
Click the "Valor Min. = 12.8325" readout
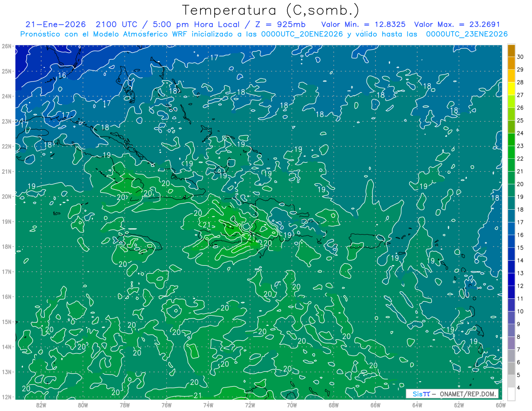click(364, 24)
